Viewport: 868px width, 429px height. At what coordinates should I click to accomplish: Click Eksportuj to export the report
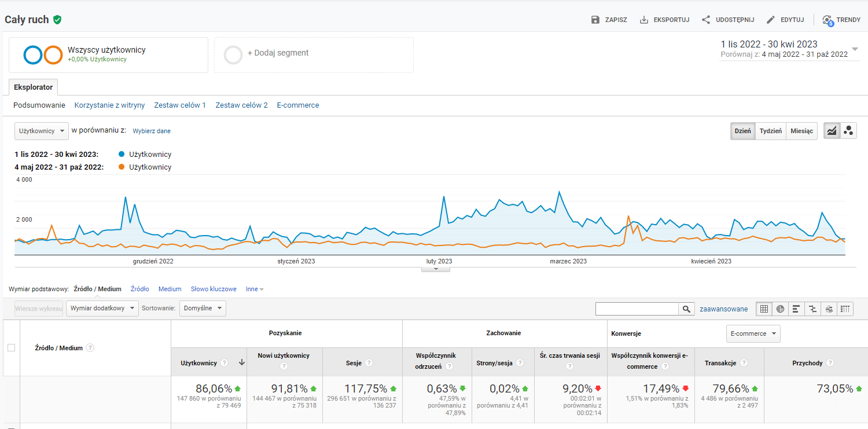[664, 20]
